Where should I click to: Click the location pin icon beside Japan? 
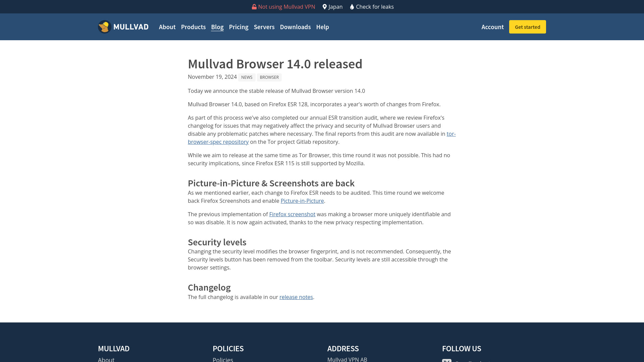point(325,7)
